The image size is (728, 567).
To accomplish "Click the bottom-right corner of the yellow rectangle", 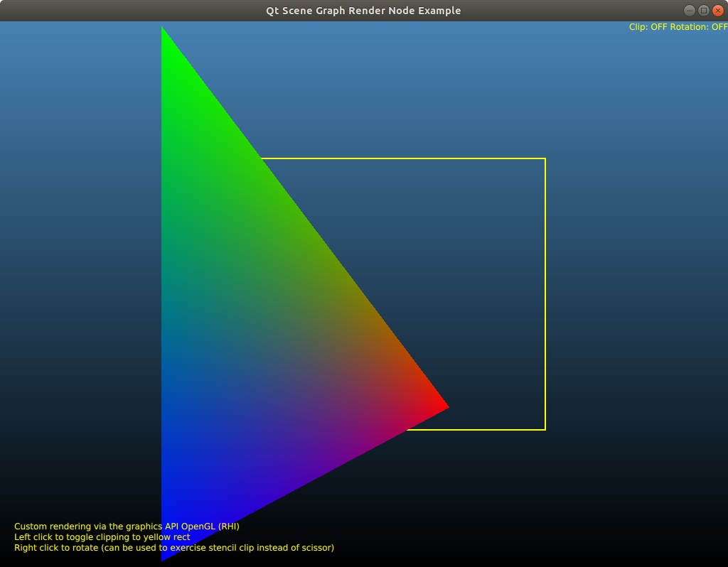I will [x=545, y=429].
